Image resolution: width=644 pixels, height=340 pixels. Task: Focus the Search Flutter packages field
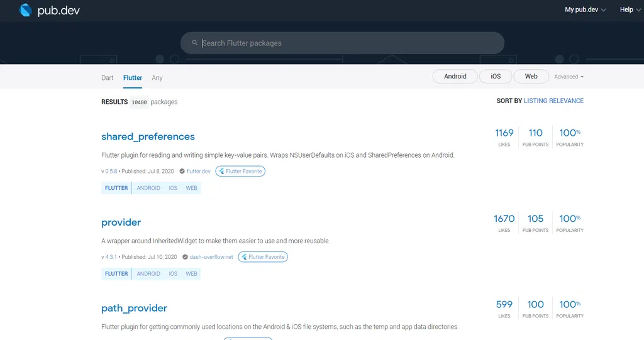tap(342, 43)
